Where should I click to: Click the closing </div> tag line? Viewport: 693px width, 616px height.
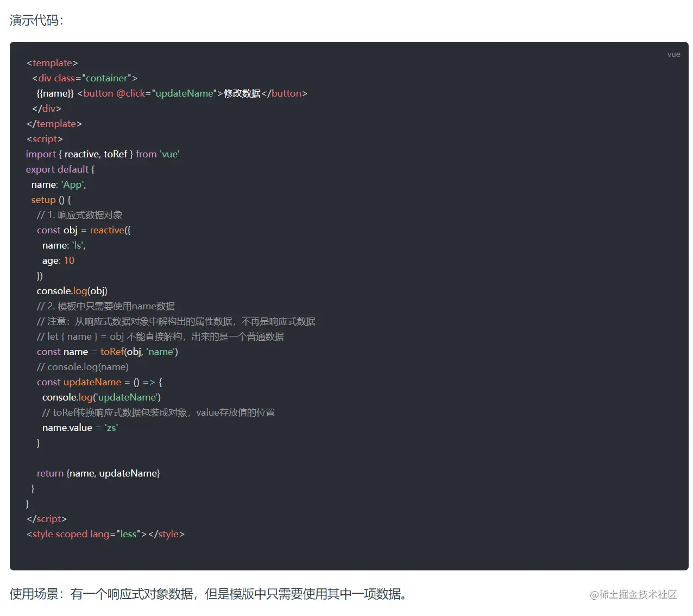tap(46, 109)
